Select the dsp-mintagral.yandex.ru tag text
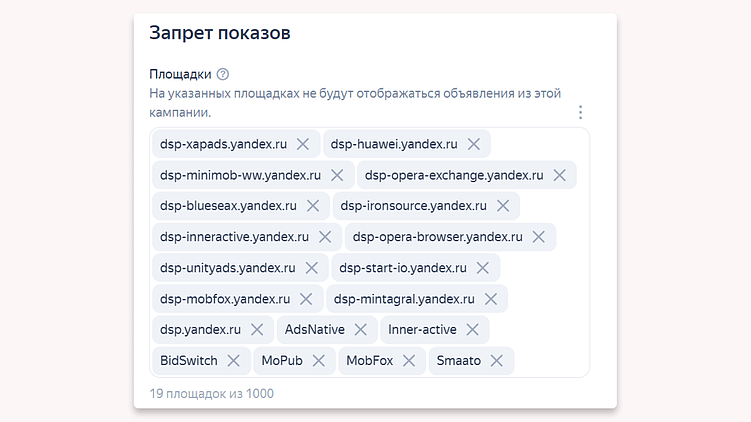The width and height of the screenshot is (751, 422). tap(404, 299)
